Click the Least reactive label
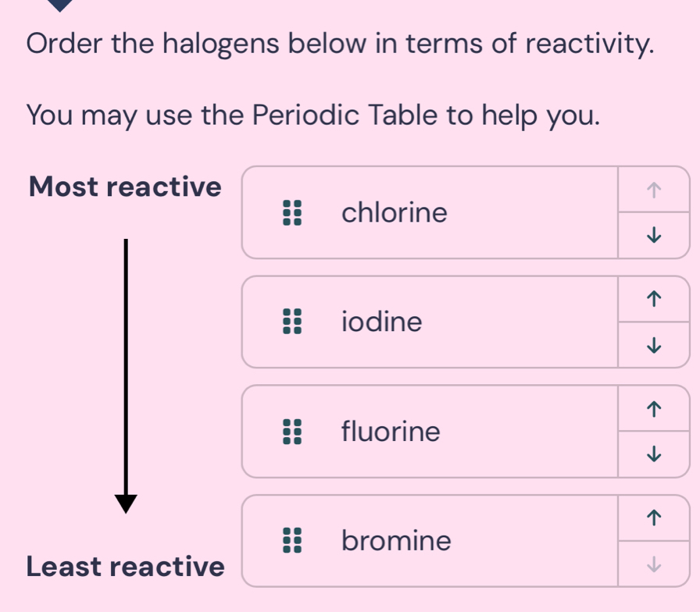 (126, 567)
